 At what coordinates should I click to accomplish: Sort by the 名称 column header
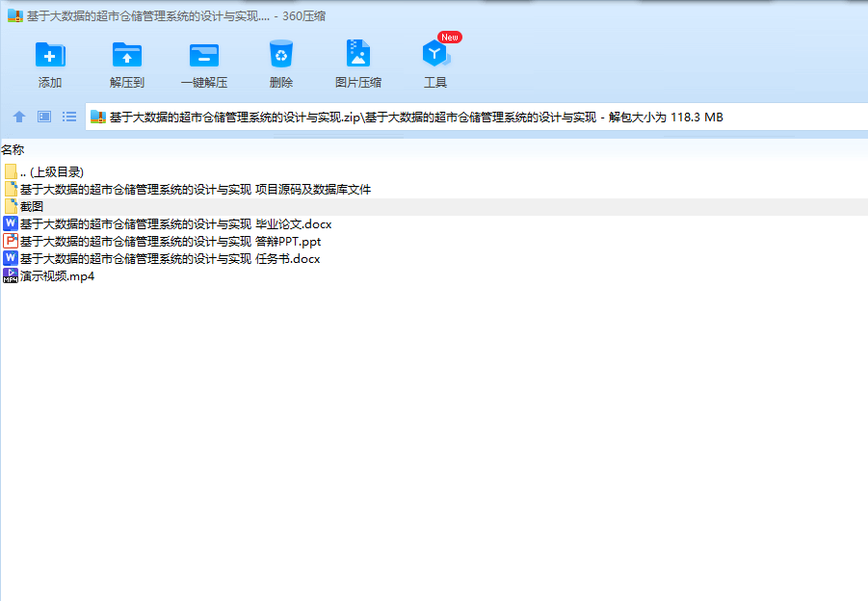pos(13,149)
